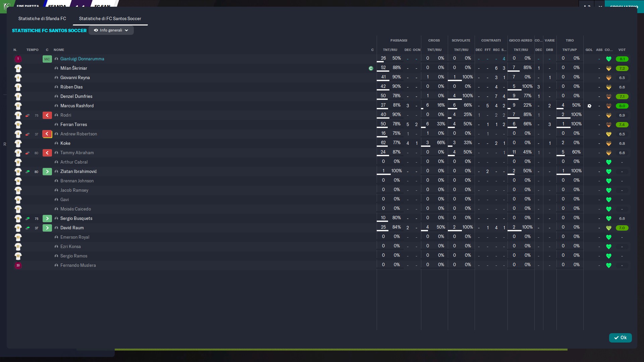Sort by GOL column header
The image size is (644, 362).
point(589,50)
